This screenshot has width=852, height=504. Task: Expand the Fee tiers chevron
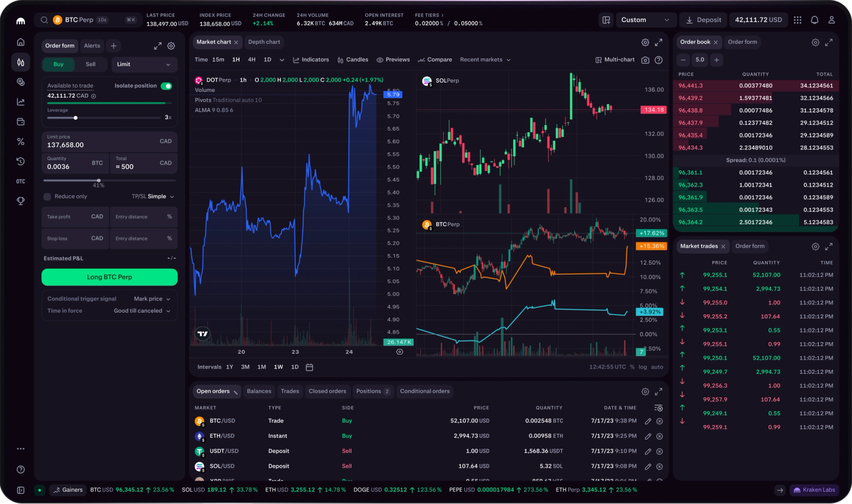442,16
